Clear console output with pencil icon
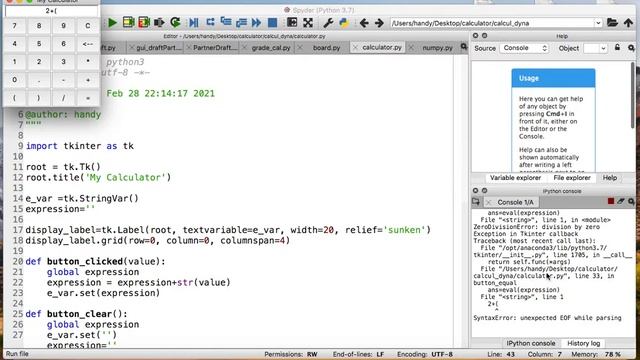This screenshot has height=360, width=640. (621, 201)
